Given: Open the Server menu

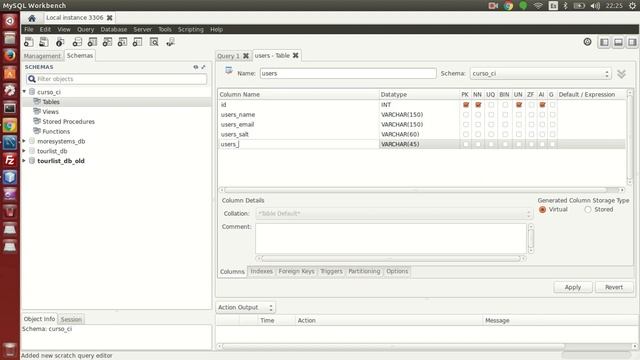Looking at the screenshot, I should tap(142, 29).
